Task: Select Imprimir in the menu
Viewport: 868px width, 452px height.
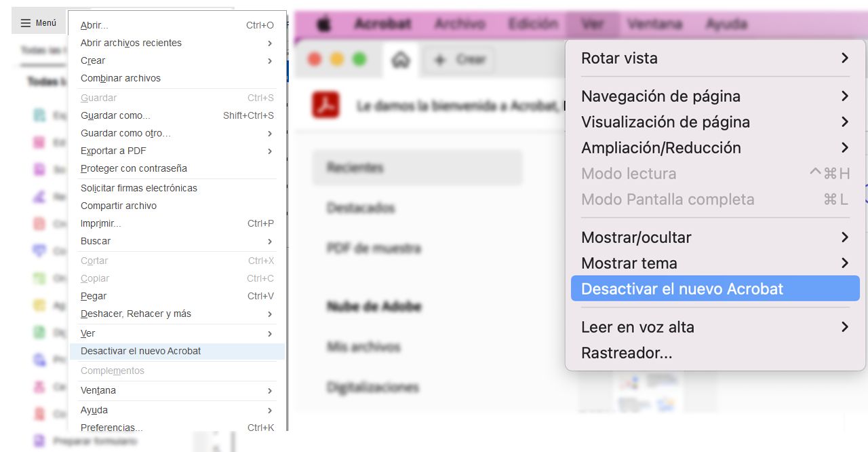Action: pos(99,223)
